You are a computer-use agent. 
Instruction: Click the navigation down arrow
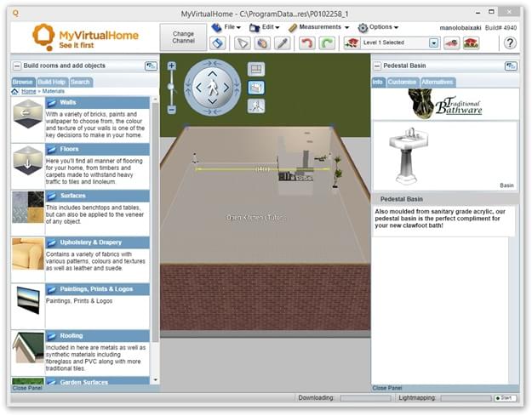coord(213,101)
